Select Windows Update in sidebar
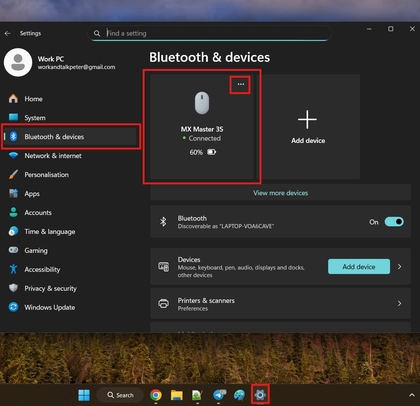Image resolution: width=420 pixels, height=406 pixels. pyautogui.click(x=70, y=308)
